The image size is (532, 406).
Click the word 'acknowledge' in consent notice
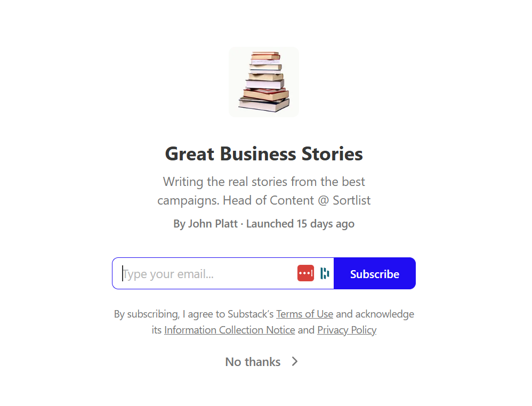click(384, 314)
